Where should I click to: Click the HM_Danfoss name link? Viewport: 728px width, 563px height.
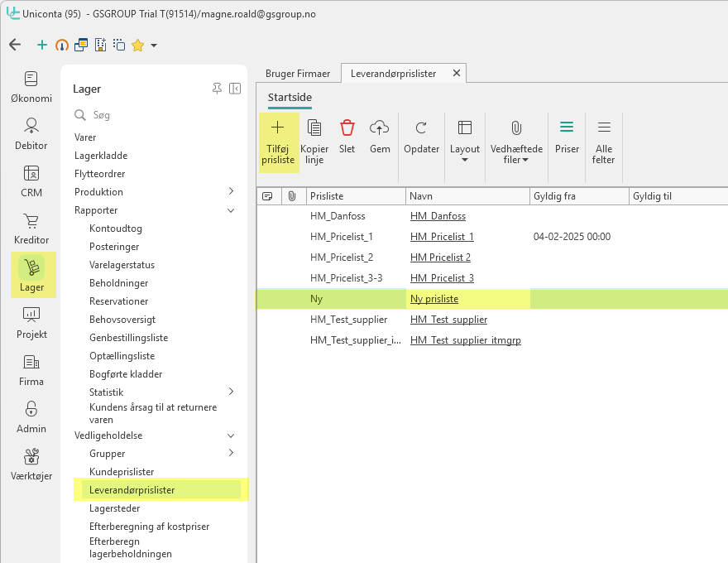[x=438, y=216]
